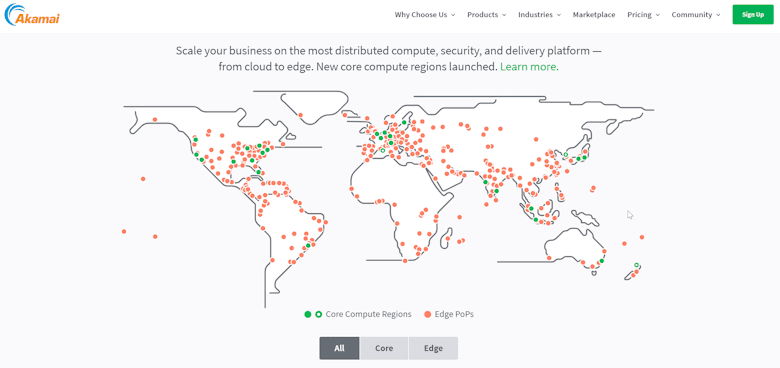Click the Akamai logo
780x368 pixels.
point(32,15)
